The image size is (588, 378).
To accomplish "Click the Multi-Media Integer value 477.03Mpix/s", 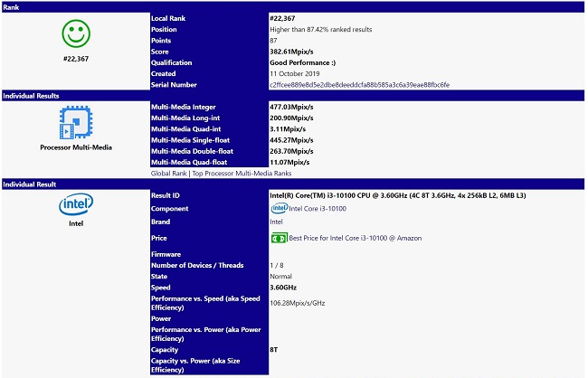I will click(292, 107).
